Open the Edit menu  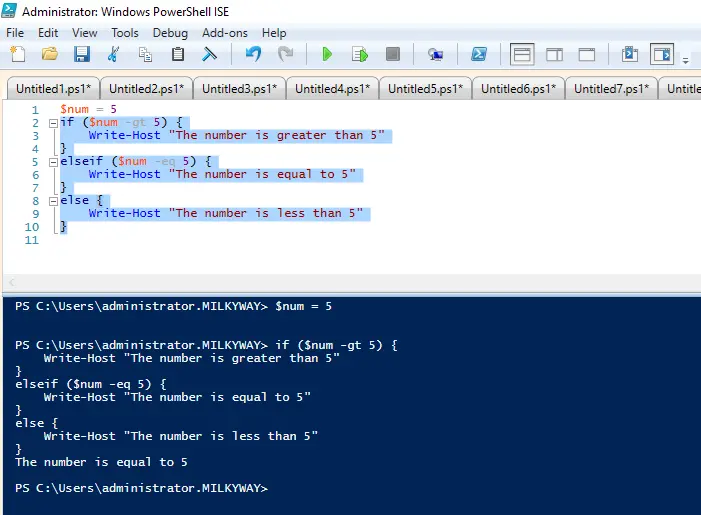pyautogui.click(x=48, y=33)
